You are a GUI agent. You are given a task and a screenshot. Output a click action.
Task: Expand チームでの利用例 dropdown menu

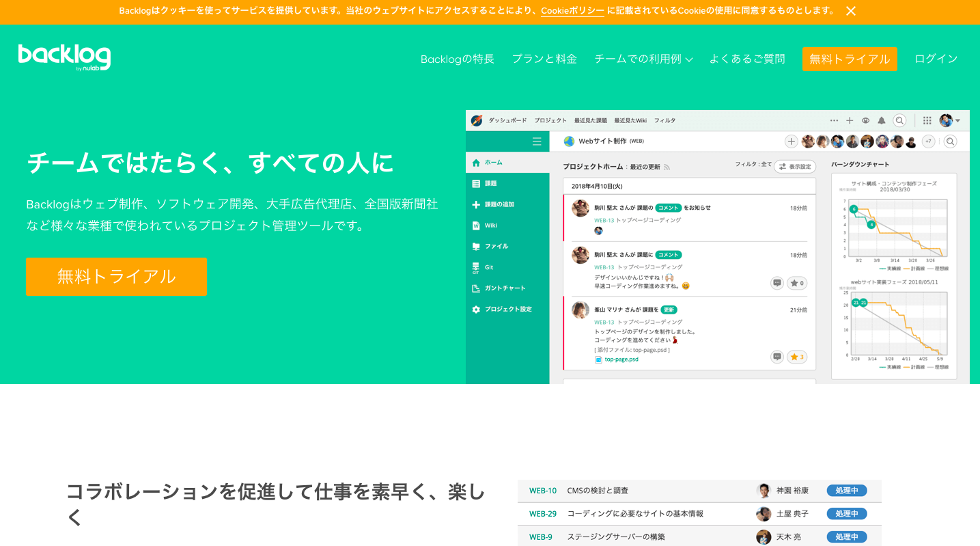[x=643, y=59]
